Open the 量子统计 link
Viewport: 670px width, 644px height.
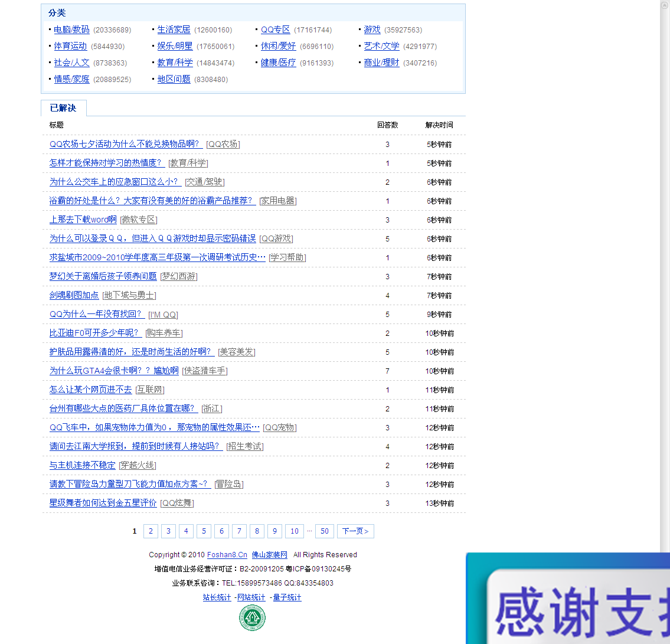287,597
